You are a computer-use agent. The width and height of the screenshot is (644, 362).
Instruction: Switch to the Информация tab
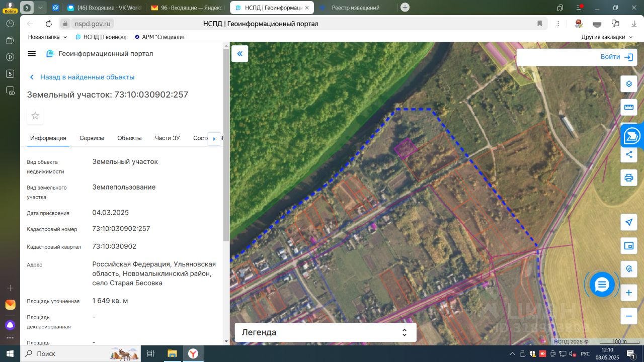pyautogui.click(x=48, y=138)
